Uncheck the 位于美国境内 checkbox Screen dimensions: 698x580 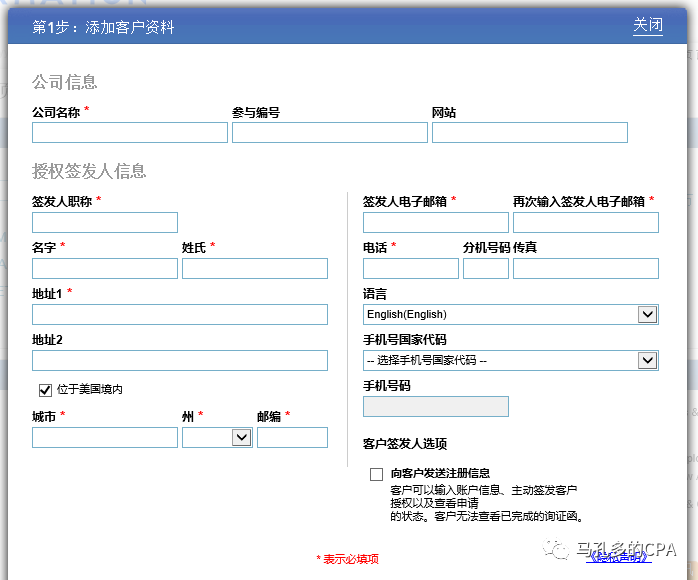tap(45, 390)
